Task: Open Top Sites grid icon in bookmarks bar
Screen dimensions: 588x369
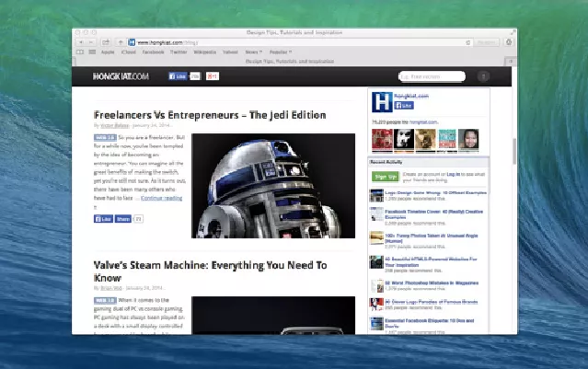Action: pos(91,52)
